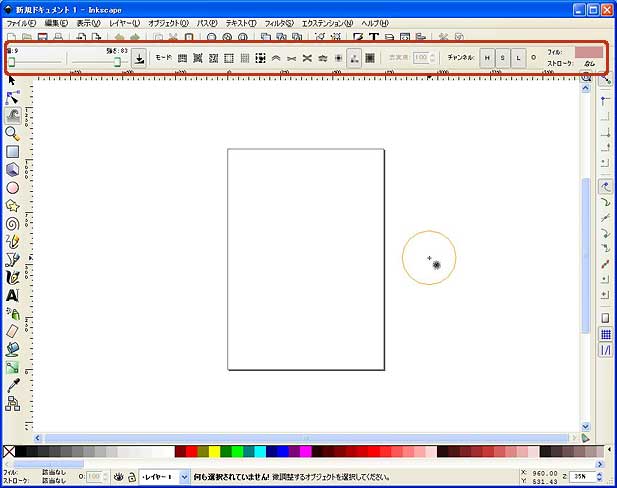
Task: Toggle the O opacity channel button
Action: pyautogui.click(x=534, y=58)
